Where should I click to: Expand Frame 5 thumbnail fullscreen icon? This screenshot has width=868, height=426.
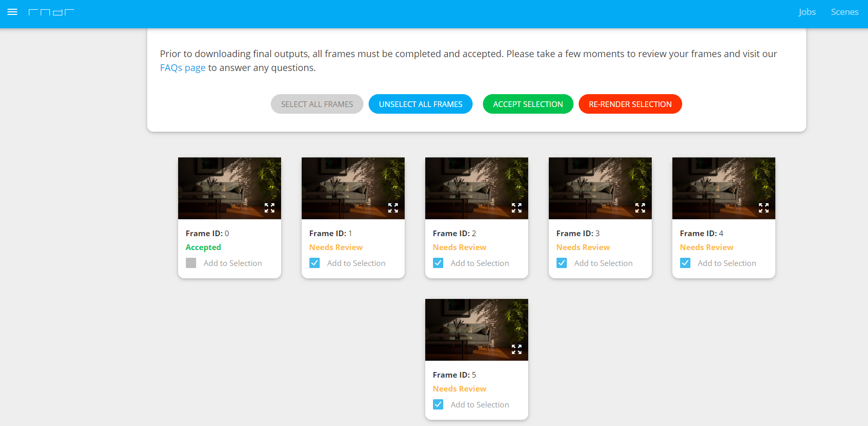(516, 349)
